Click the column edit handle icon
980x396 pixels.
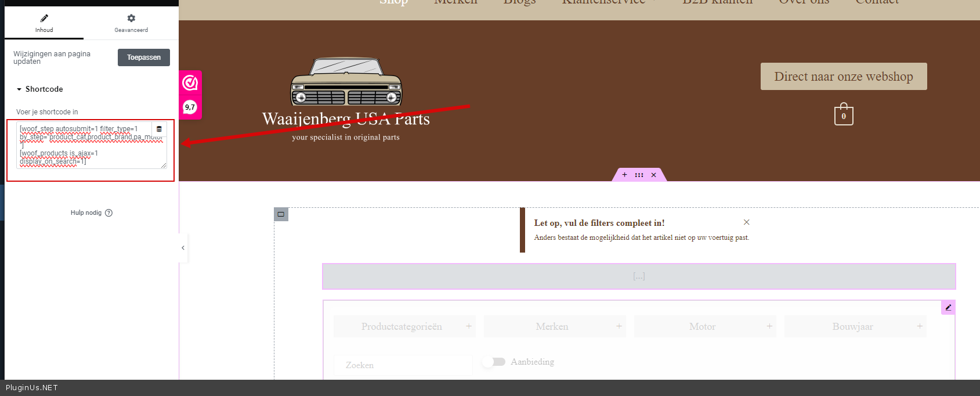click(x=281, y=214)
